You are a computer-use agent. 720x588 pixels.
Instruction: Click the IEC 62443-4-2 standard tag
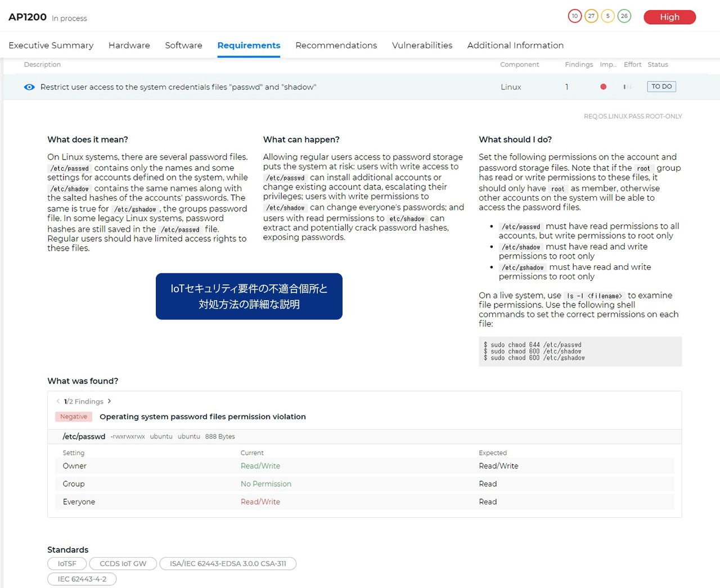pos(82,579)
